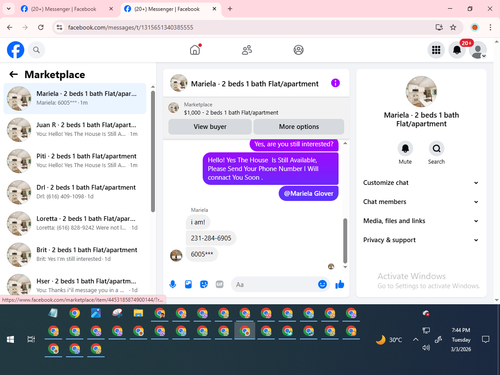Open the Mariela conversation in list
Image resolution: width=500 pixels, height=375 pixels.
75,98
